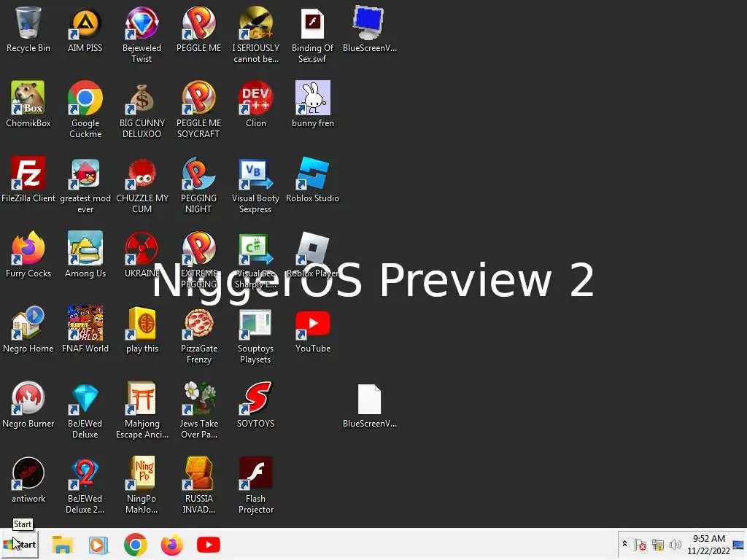Open the network tray icon
The image size is (747, 560).
pyautogui.click(x=658, y=544)
